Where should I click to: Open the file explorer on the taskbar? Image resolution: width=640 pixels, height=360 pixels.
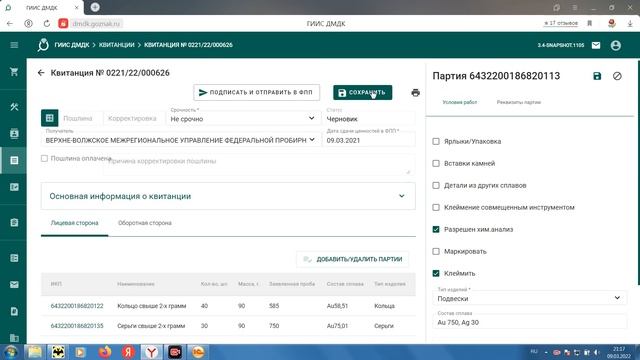[35, 352]
